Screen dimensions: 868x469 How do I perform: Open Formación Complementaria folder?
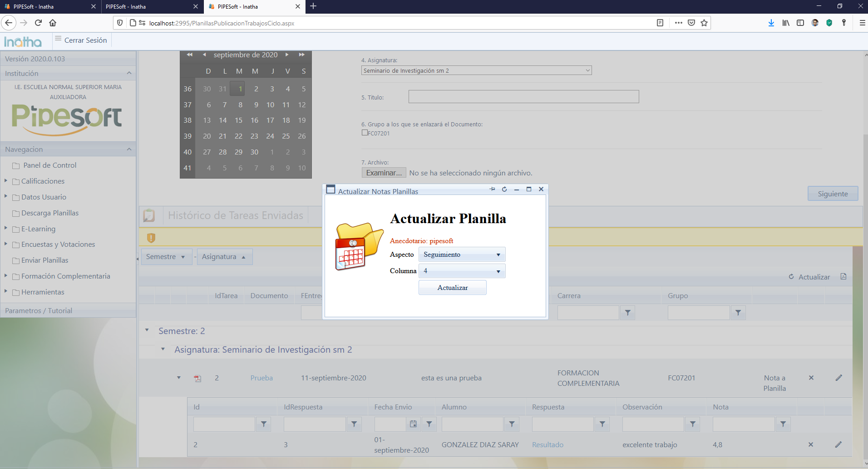(x=65, y=276)
